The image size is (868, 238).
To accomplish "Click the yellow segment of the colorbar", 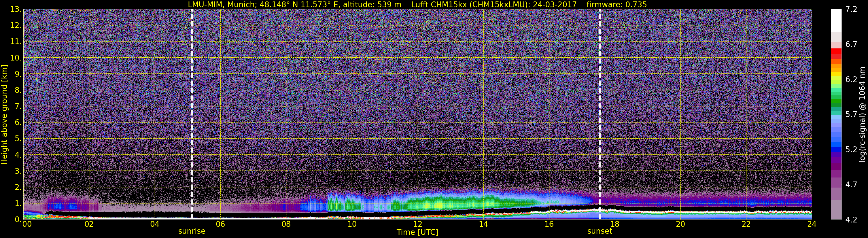I will click(836, 74).
